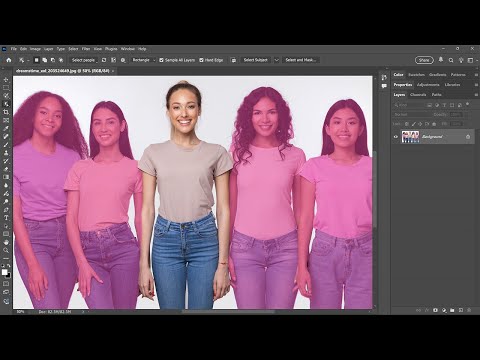Open the Layers panel options menu
This screenshot has height=360, width=480.
coord(476,95)
